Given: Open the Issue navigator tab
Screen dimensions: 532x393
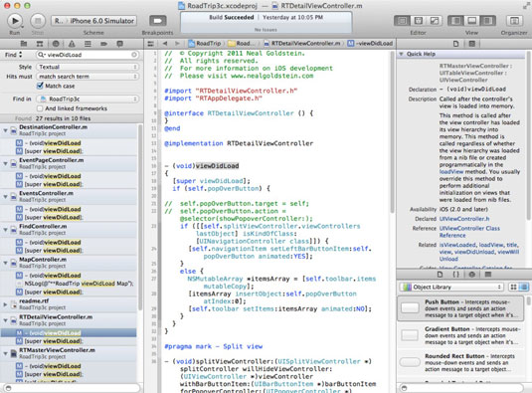Looking at the screenshot, I should pyautogui.click(x=72, y=44).
